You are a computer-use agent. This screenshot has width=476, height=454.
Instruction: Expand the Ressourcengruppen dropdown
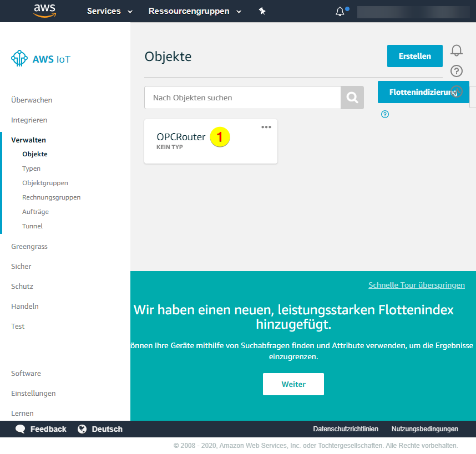click(x=195, y=11)
